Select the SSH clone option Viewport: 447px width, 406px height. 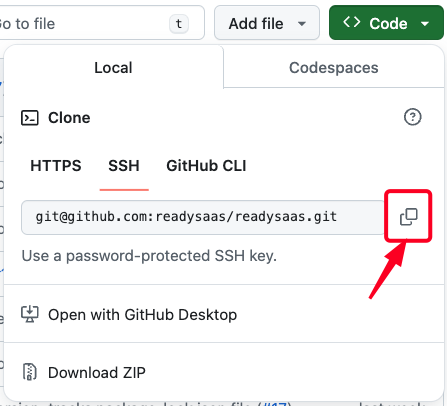(124, 166)
